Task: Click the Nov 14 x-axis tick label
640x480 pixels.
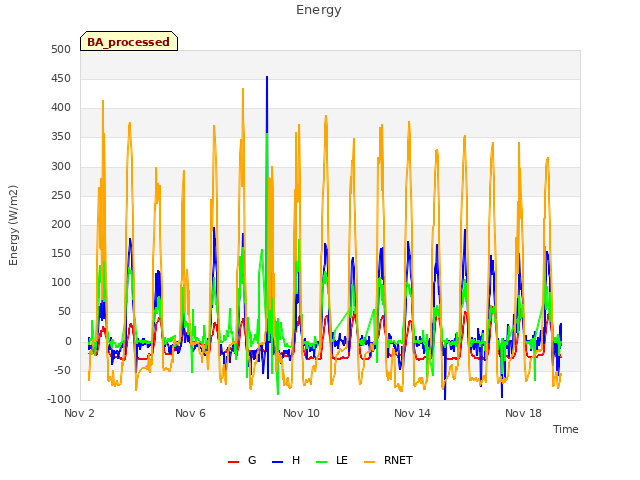Action: (x=412, y=413)
